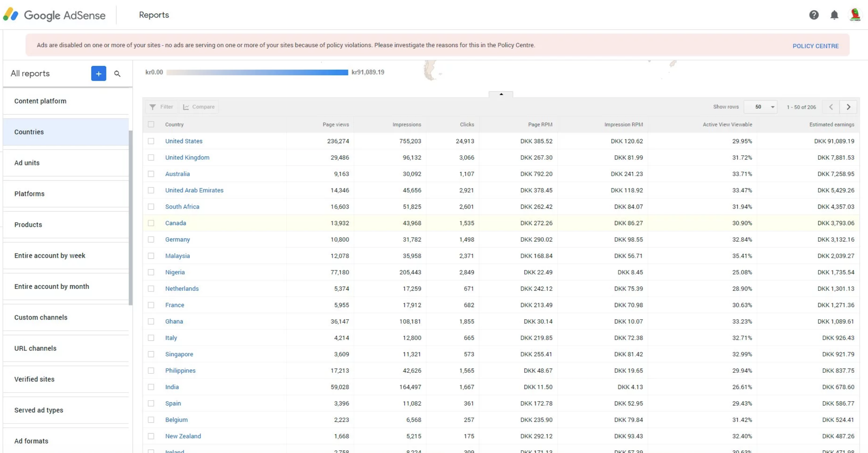Create a new report with the plus button
The height and width of the screenshot is (453, 868).
tap(99, 74)
